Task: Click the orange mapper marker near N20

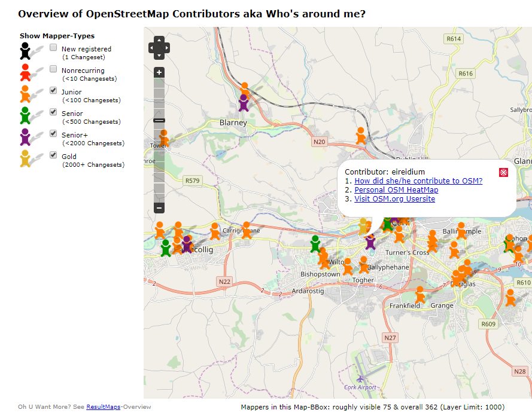Action: click(x=361, y=136)
